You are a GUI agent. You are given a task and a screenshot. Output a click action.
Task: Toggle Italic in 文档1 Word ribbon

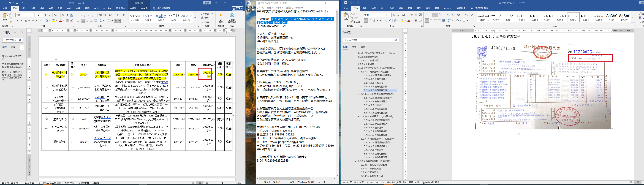click(21, 21)
